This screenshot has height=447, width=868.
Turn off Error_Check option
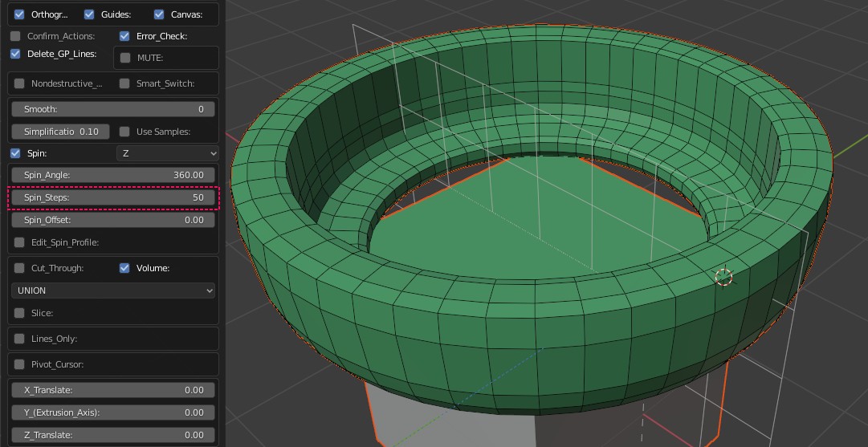124,36
